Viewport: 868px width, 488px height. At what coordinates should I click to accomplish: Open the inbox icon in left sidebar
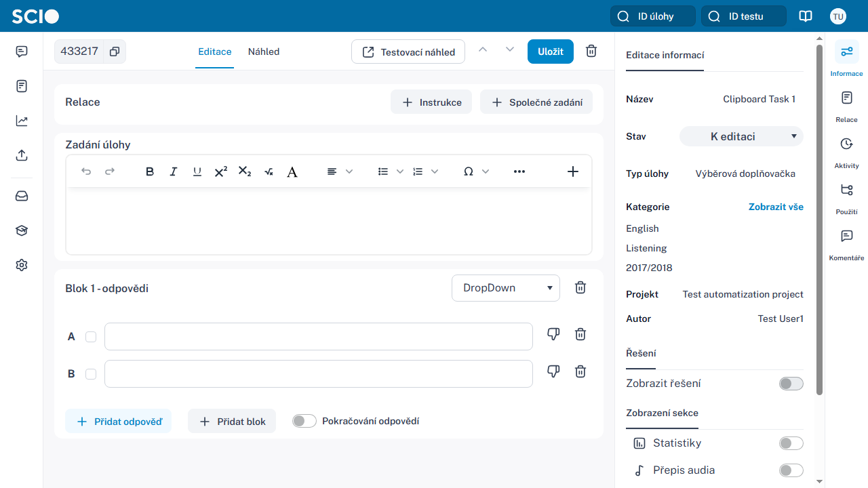(22, 196)
